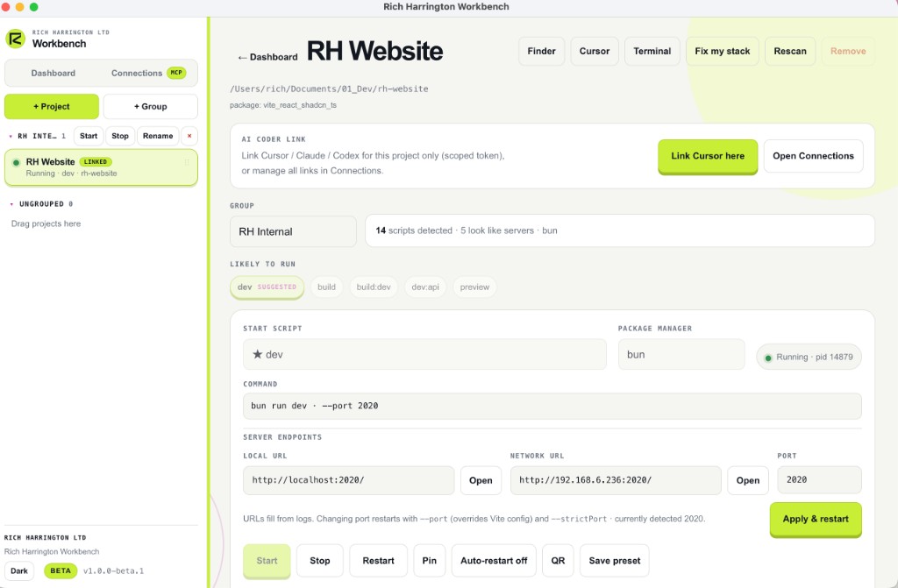898x588 pixels.
Task: Open the local URL localhost:2020
Action: point(481,480)
